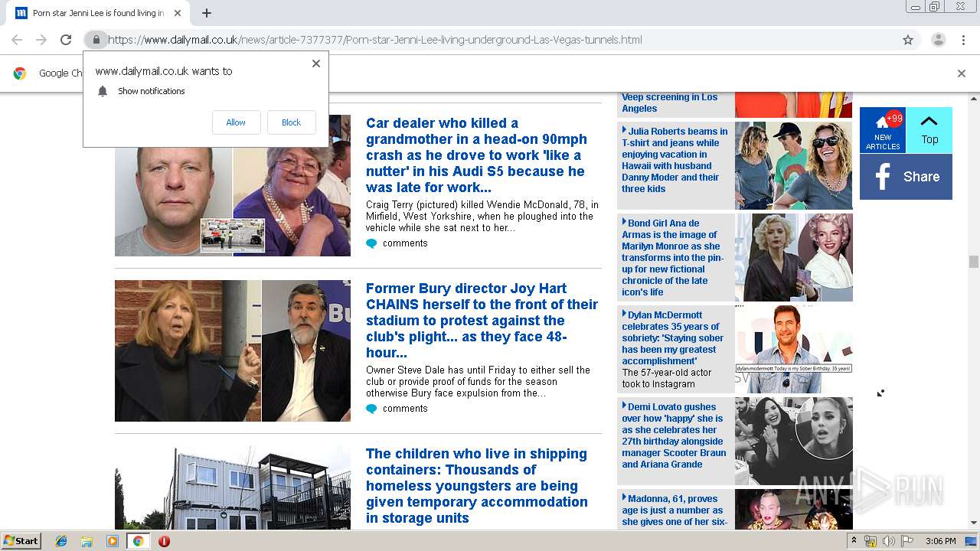Click the padlock site info icon
The image size is (980, 551).
click(96, 40)
